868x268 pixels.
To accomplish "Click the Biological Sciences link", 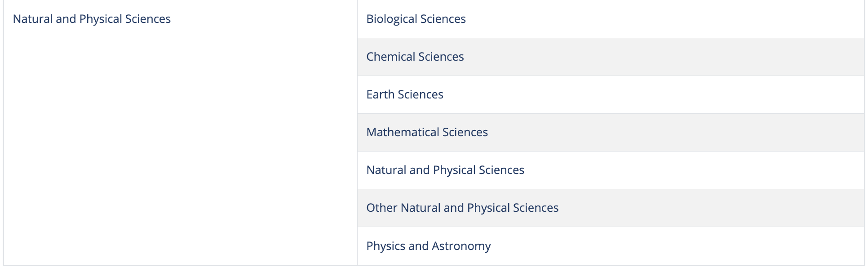I will [416, 19].
